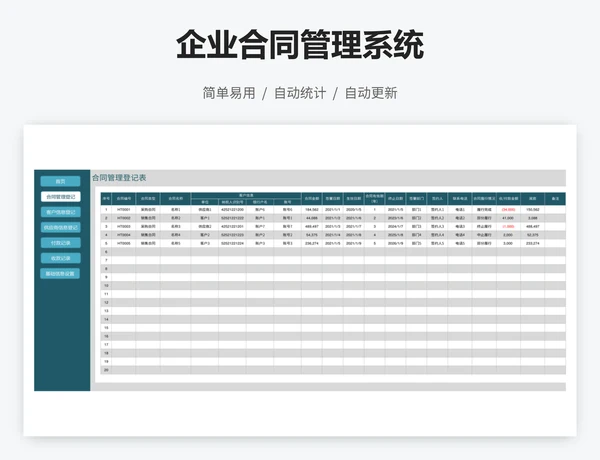600x460 pixels.
Task: Select the 纳税人识别号 sub-header
Action: click(x=232, y=202)
